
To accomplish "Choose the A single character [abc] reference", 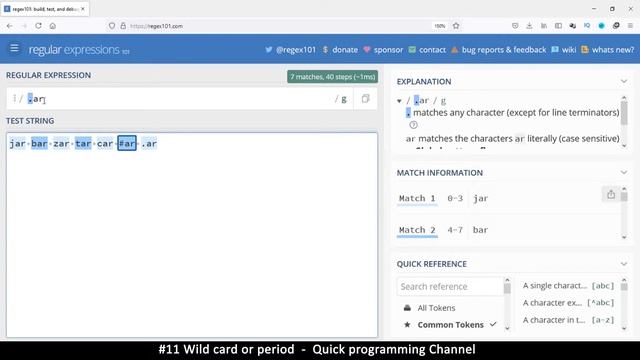I will (x=568, y=286).
